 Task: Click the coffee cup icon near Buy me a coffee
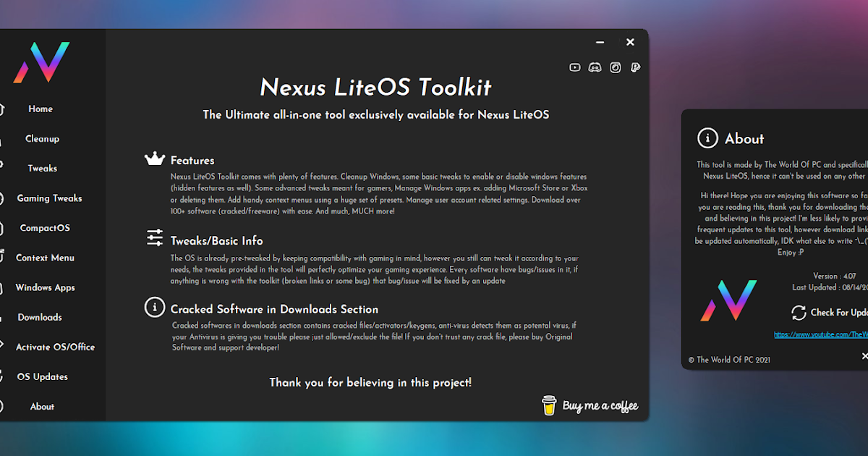pos(550,405)
